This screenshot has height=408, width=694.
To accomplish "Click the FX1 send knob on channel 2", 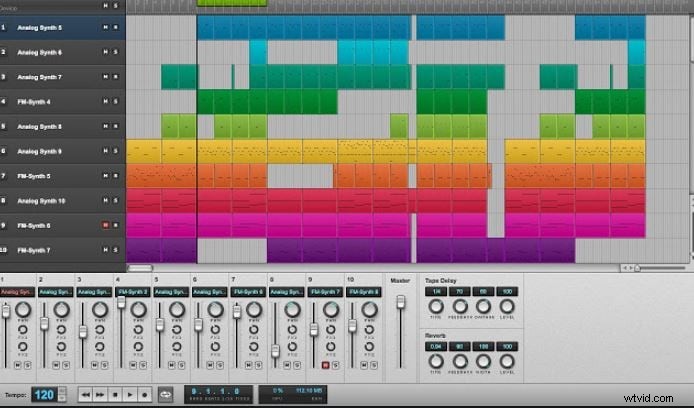I will 62,330.
